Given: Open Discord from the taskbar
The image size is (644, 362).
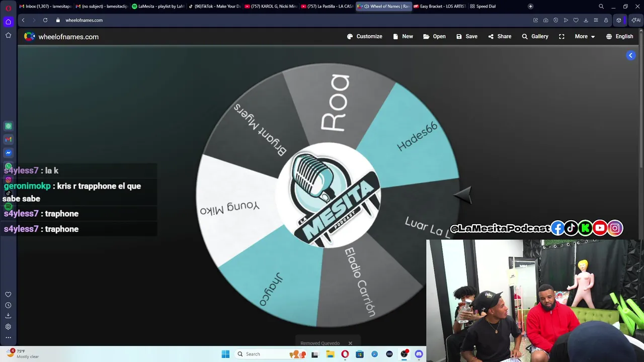Looking at the screenshot, I should point(419,354).
